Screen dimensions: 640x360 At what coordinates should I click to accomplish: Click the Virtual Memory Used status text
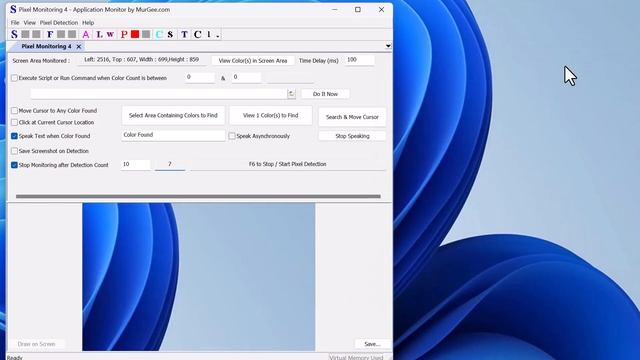pos(356,357)
